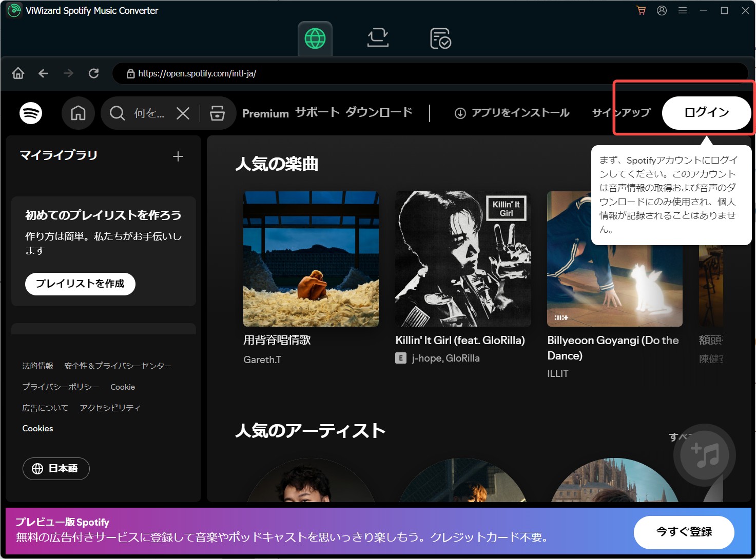Click the ILLIT artist name
The image size is (756, 559).
(558, 374)
